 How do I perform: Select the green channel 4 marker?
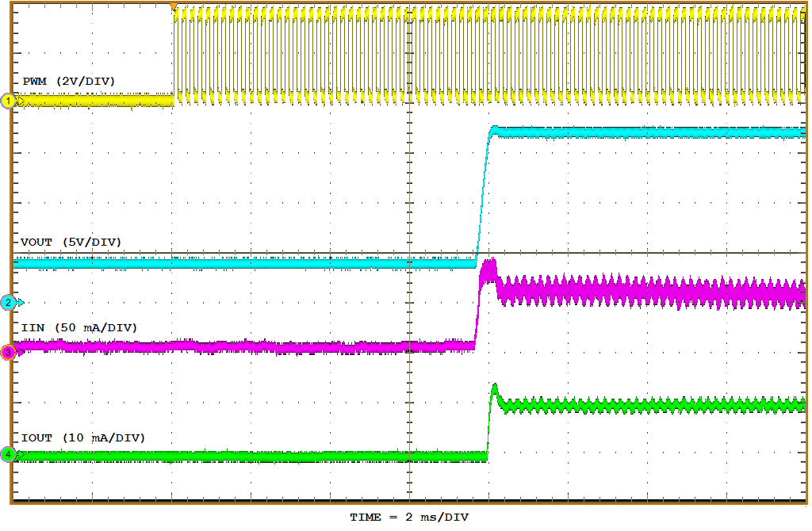[6, 454]
